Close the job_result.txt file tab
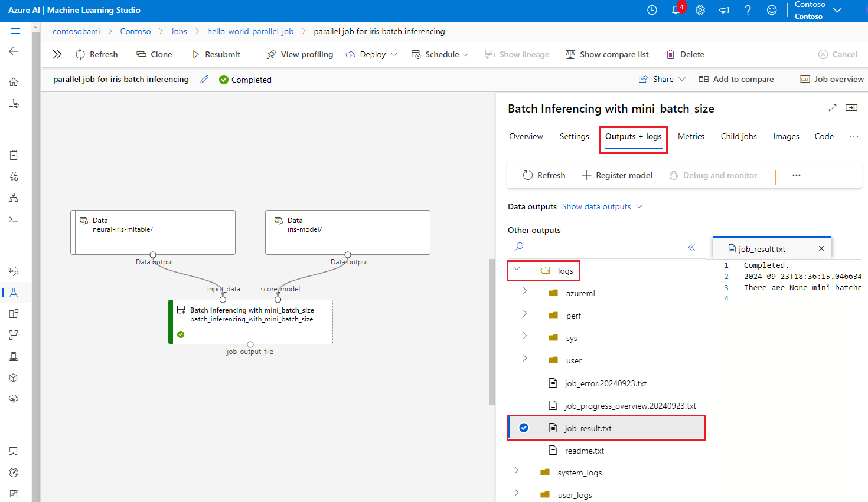Viewport: 868px width, 502px height. point(821,248)
